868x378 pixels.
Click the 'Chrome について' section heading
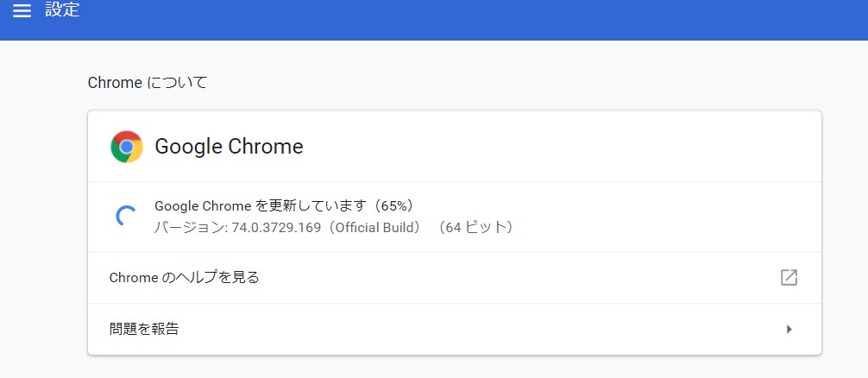tap(148, 83)
